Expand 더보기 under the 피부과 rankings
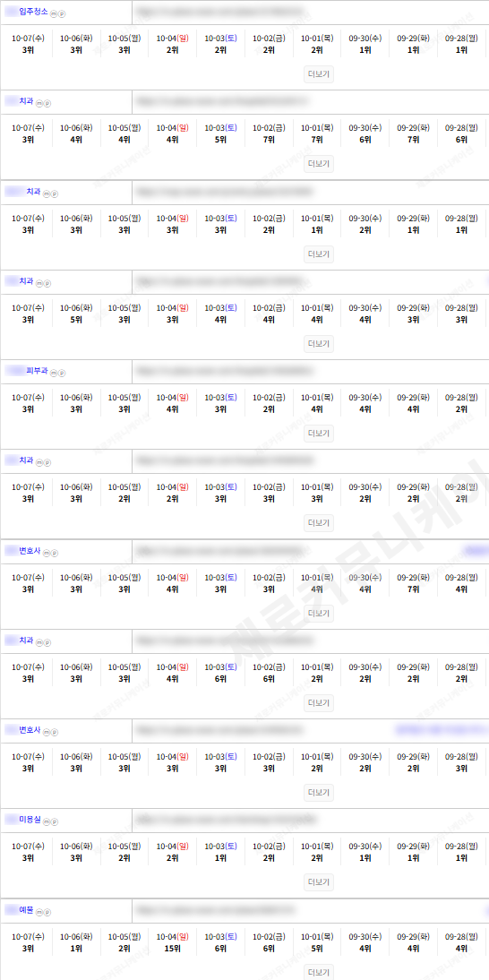Image resolution: width=489 pixels, height=980 pixels. [x=319, y=434]
